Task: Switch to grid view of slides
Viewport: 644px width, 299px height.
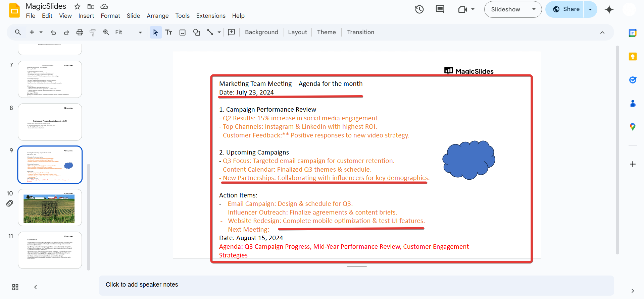Action: [x=15, y=287]
